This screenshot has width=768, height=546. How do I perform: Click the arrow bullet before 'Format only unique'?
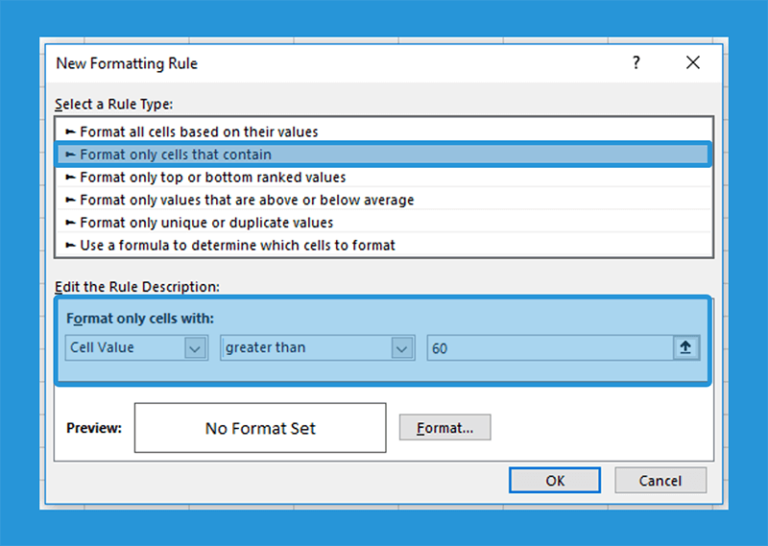[x=70, y=222]
